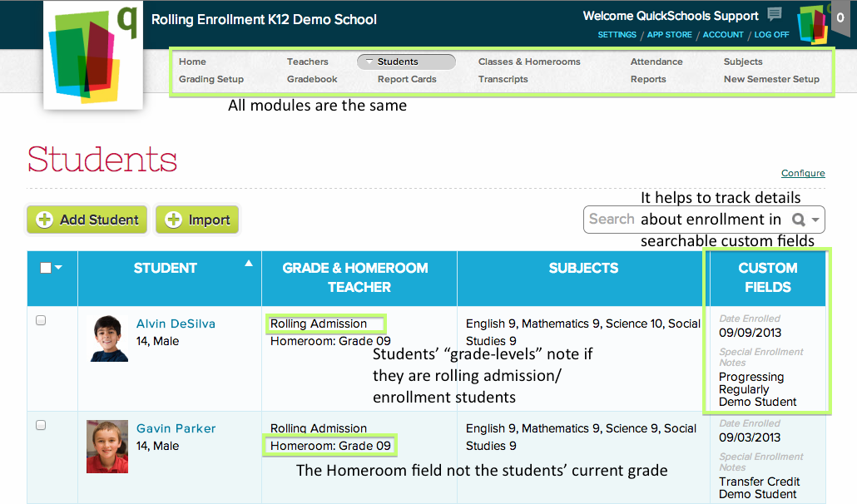Open the Attendance module
857x504 pixels.
tap(656, 62)
